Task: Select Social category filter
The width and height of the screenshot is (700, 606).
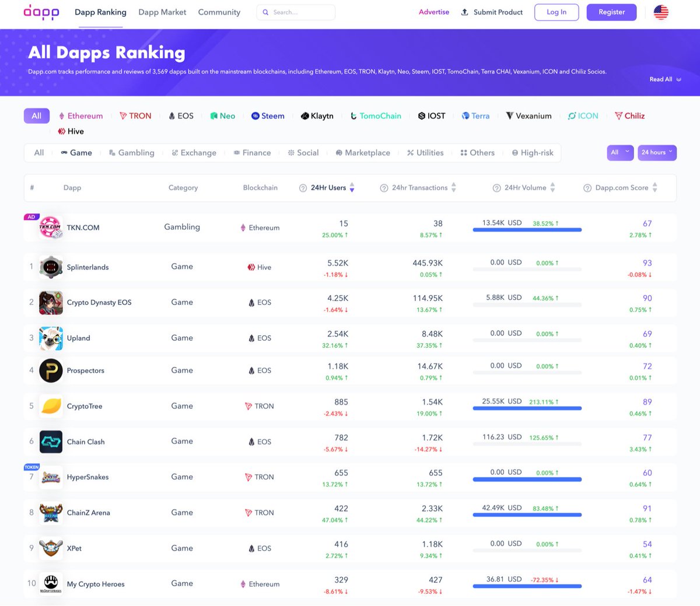Action: tap(303, 153)
